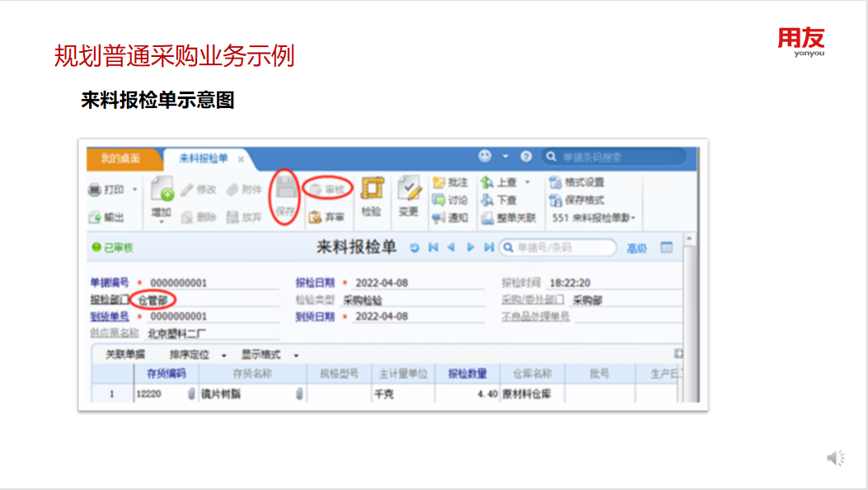
Task: Click the 格式设置 format settings icon
Action: pyautogui.click(x=556, y=182)
